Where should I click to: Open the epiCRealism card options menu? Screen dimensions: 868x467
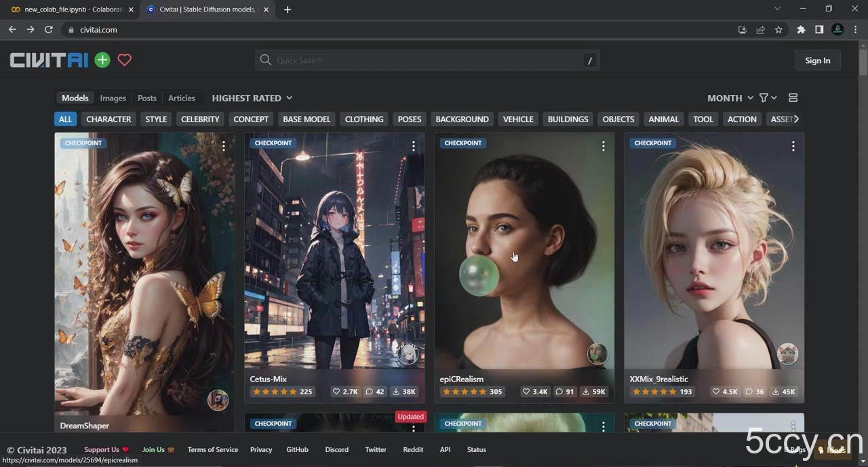point(603,146)
